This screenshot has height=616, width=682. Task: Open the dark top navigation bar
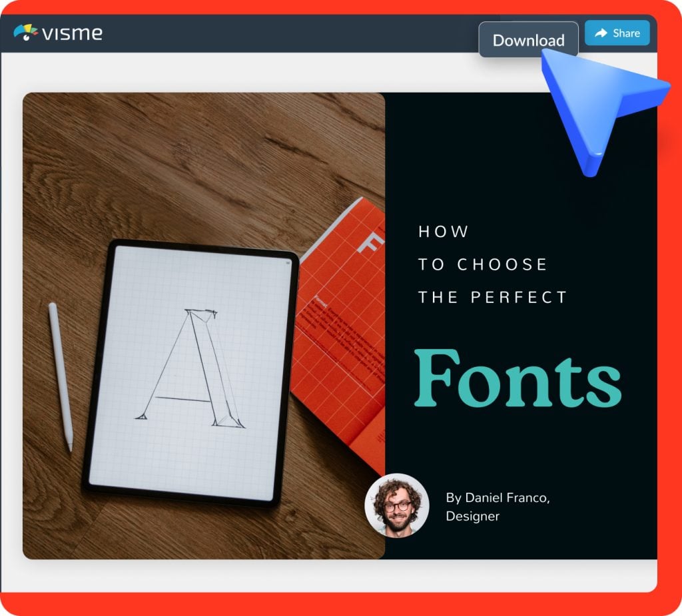[x=266, y=33]
